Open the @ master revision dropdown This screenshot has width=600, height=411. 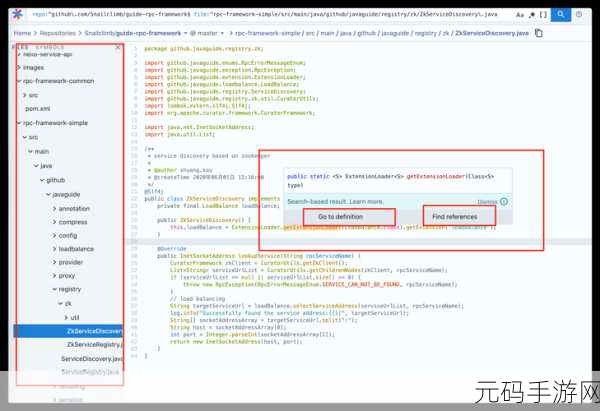coord(207,33)
